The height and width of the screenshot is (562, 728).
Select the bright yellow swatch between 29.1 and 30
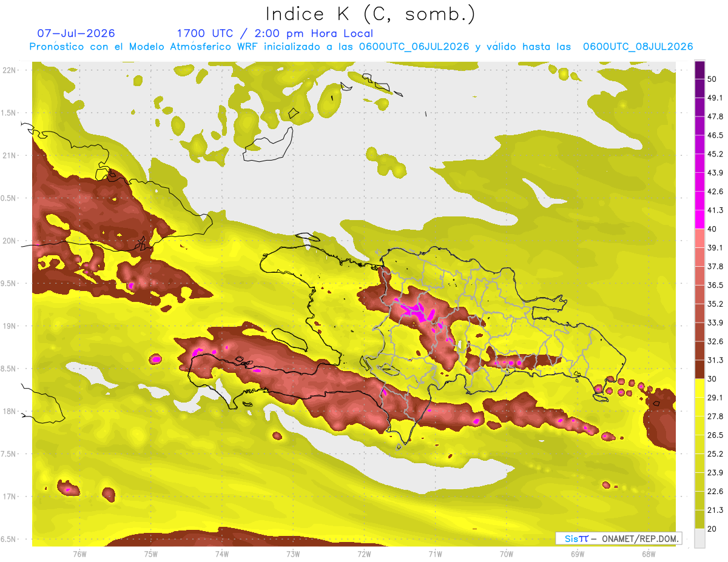(x=699, y=389)
